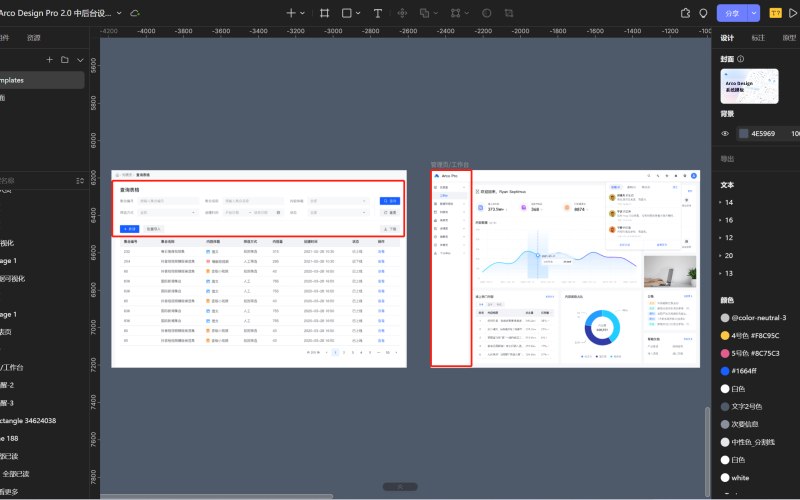This screenshot has height=500, width=800.
Task: Click the blue 分享 share button
Action: pos(732,13)
